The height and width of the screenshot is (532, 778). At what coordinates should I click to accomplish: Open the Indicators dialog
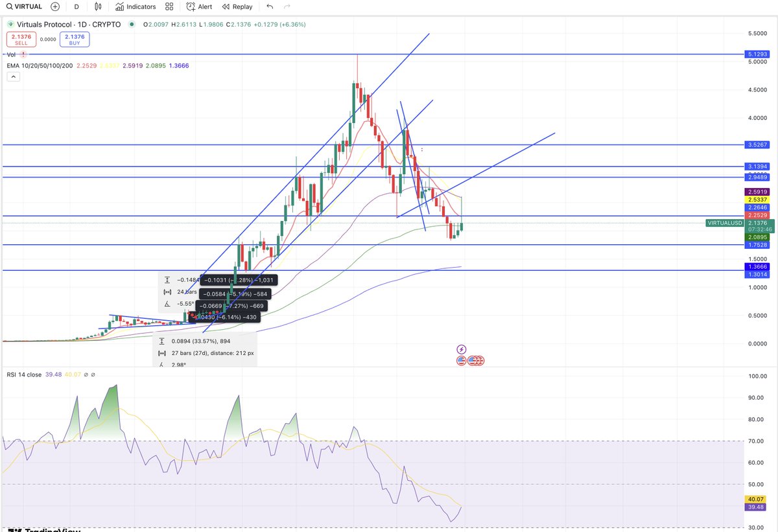tap(136, 6)
